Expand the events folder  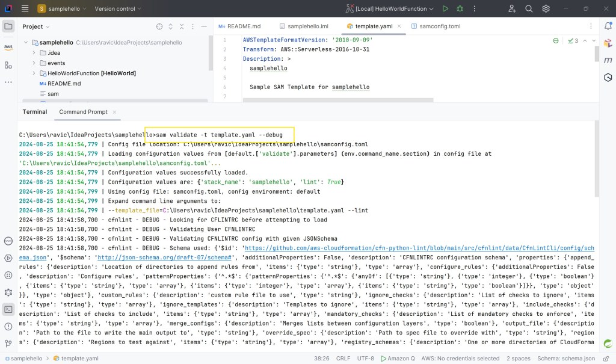tap(34, 63)
